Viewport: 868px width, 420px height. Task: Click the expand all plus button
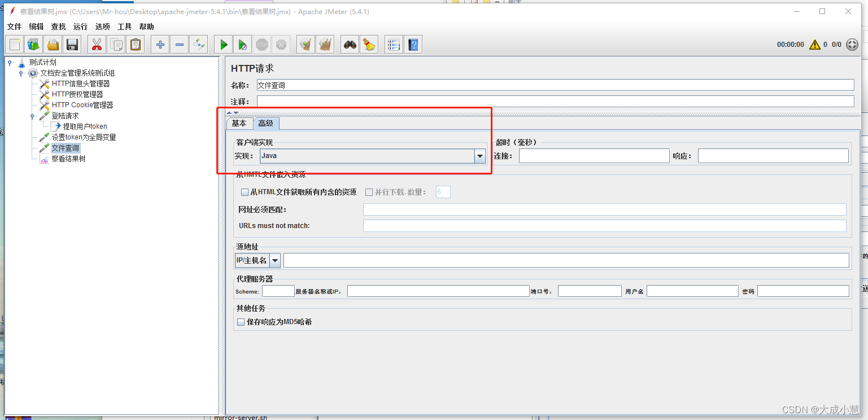160,44
